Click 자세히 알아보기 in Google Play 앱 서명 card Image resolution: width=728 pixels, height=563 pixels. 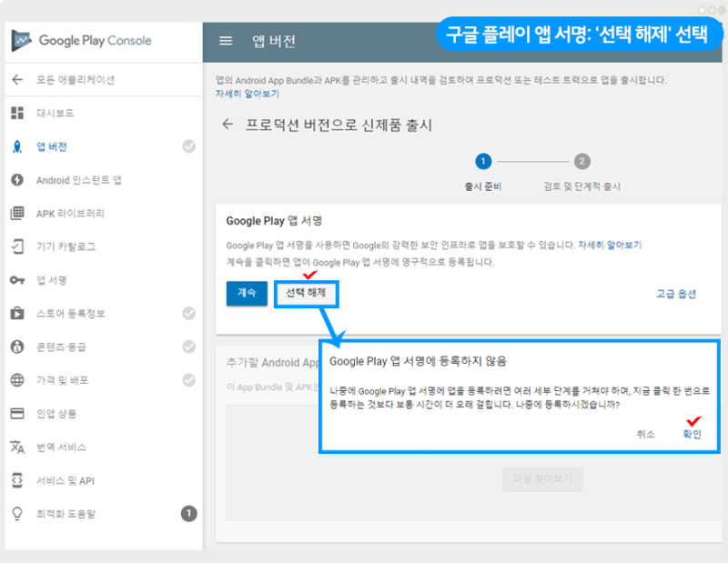pyautogui.click(x=610, y=245)
